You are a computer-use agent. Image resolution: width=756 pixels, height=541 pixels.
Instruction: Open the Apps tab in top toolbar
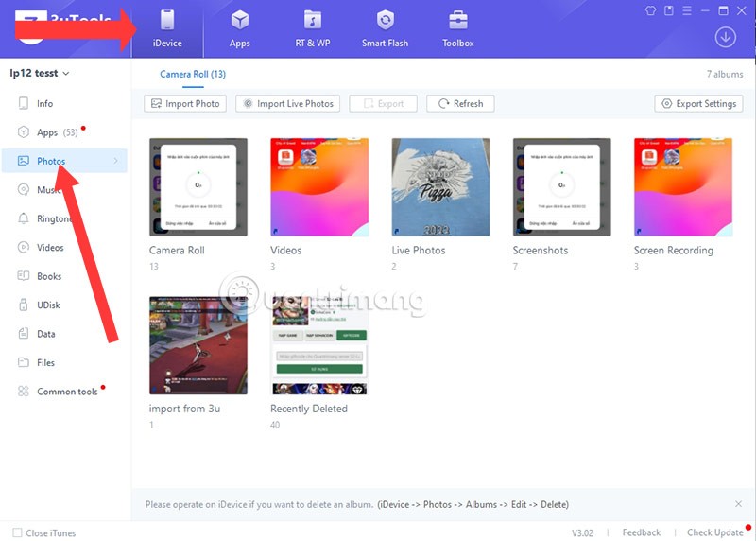click(239, 28)
